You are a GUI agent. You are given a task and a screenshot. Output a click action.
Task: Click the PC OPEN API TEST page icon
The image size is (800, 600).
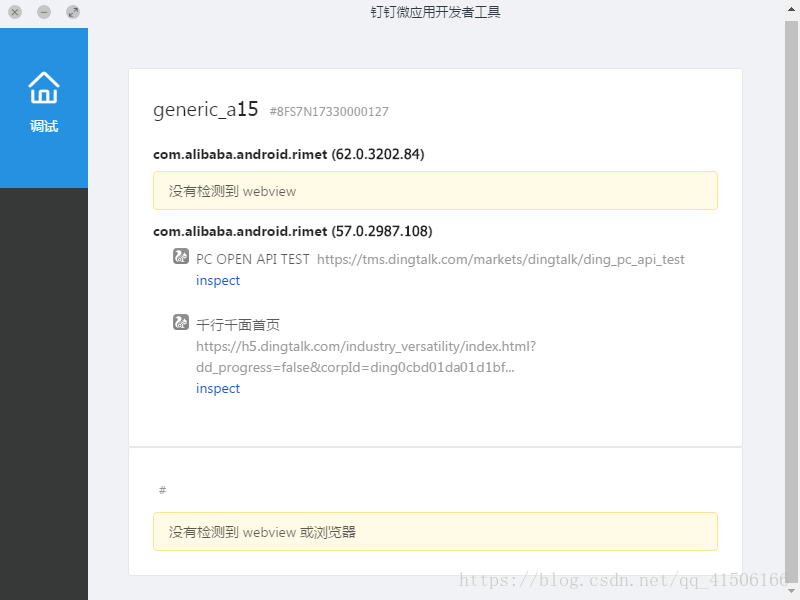[x=181, y=256]
